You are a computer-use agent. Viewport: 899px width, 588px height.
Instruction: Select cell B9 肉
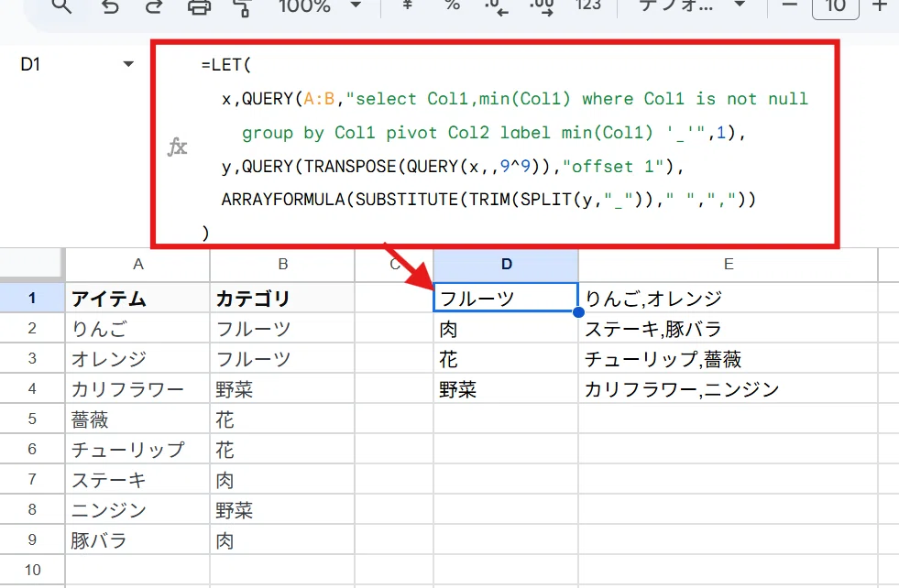coord(282,539)
